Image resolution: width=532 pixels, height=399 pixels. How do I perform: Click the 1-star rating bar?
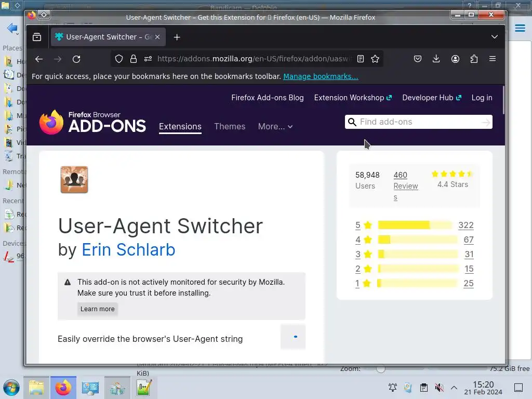coord(417,283)
